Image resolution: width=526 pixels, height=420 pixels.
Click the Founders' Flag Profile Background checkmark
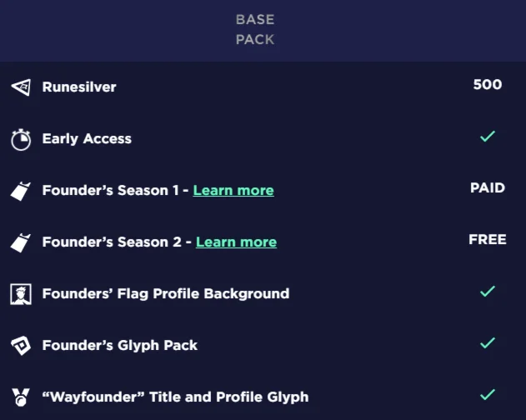tap(488, 291)
